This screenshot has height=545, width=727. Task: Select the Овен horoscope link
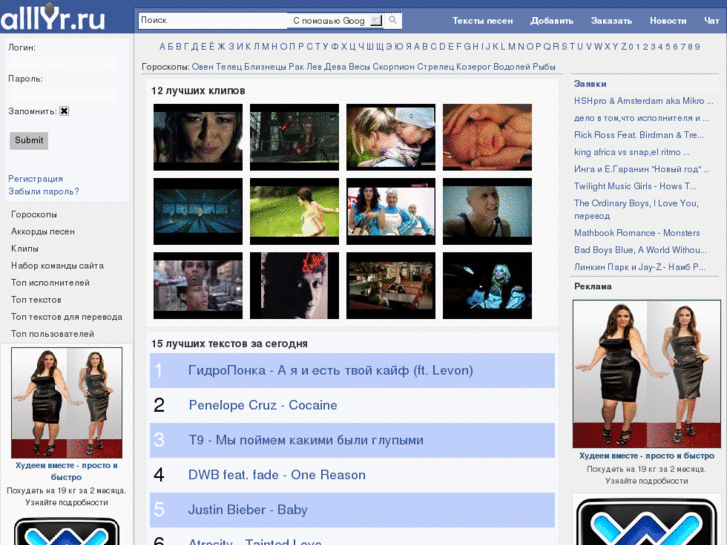pyautogui.click(x=202, y=67)
